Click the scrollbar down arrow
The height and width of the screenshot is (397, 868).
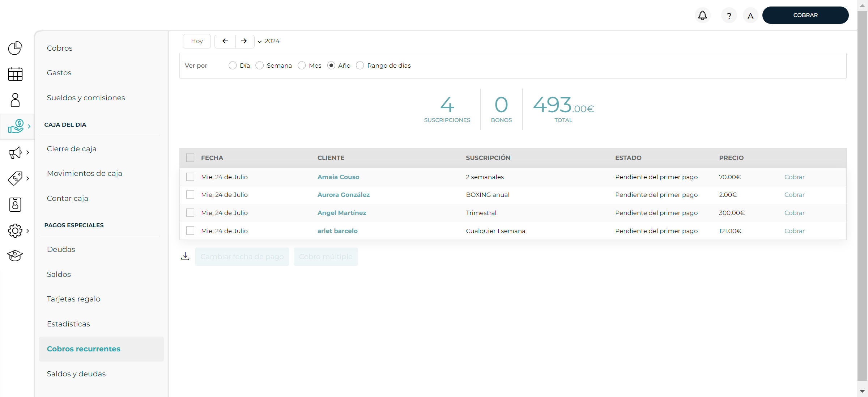point(862,391)
